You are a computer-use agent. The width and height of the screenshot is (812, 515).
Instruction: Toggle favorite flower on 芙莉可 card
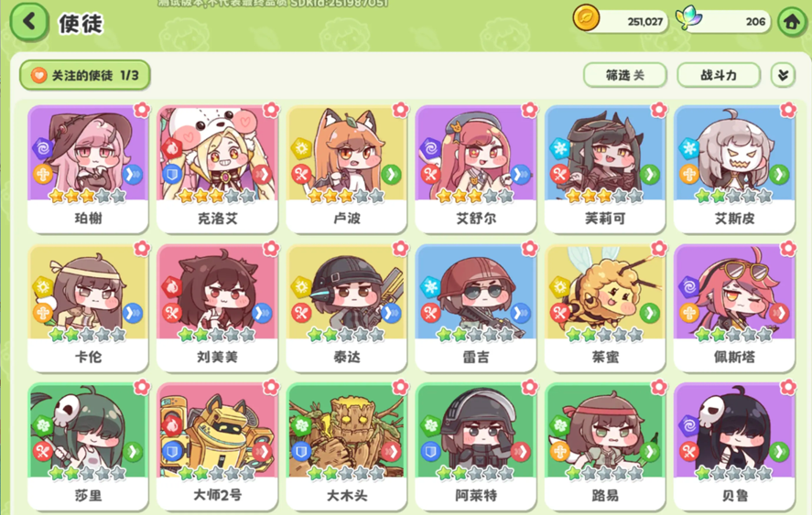coord(659,110)
